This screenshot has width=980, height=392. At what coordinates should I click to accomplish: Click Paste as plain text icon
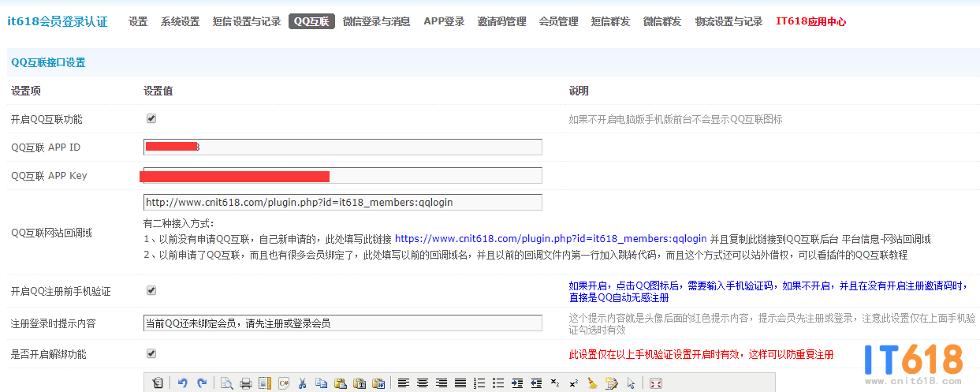(x=360, y=383)
